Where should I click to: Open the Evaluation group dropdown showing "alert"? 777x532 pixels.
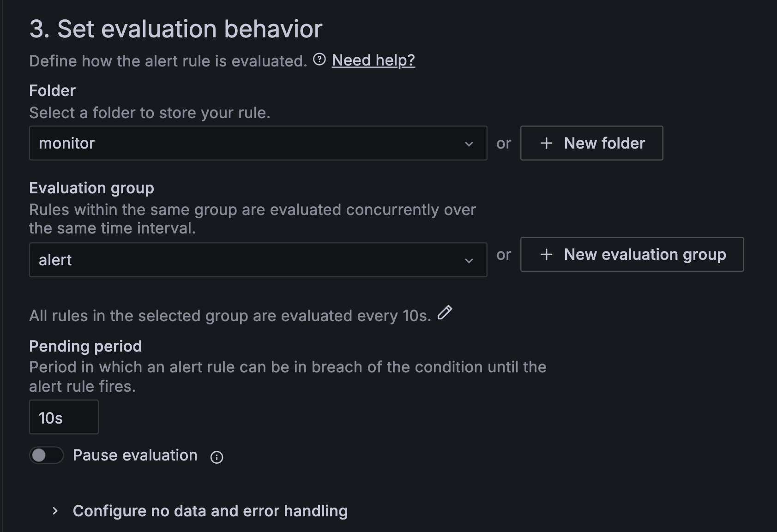249,260
